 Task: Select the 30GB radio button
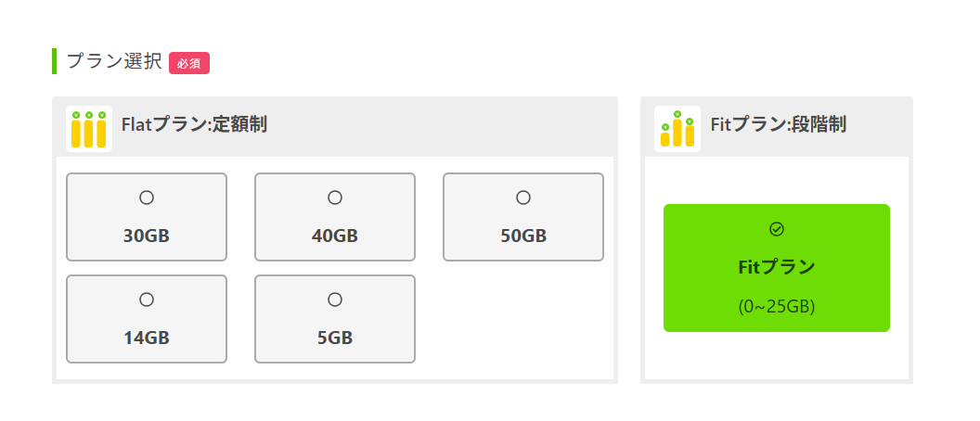click(x=147, y=198)
